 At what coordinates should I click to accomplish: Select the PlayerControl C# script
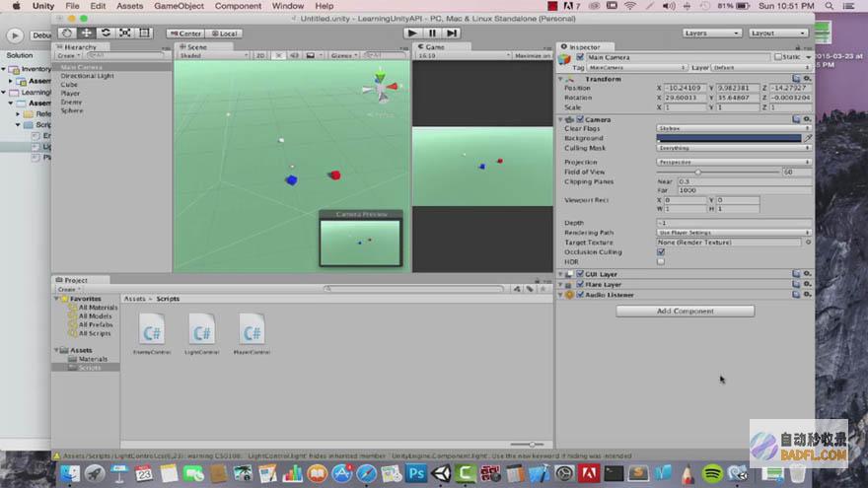click(252, 333)
